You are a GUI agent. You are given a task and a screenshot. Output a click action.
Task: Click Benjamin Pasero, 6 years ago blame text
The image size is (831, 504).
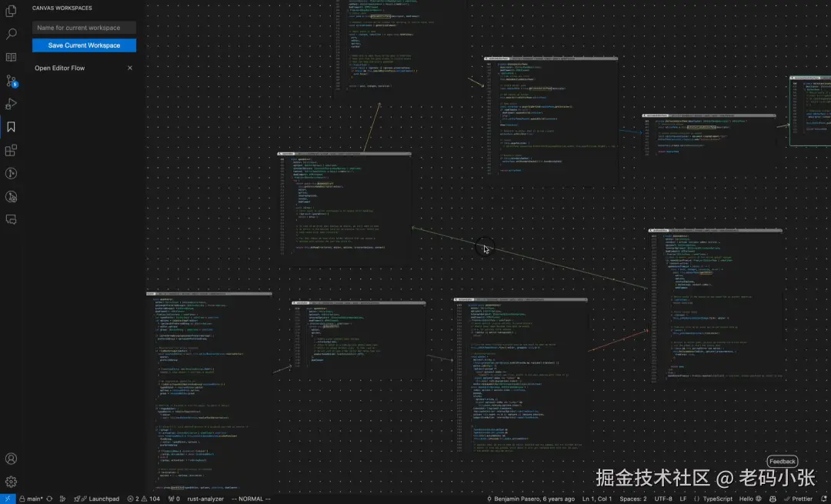530,499
